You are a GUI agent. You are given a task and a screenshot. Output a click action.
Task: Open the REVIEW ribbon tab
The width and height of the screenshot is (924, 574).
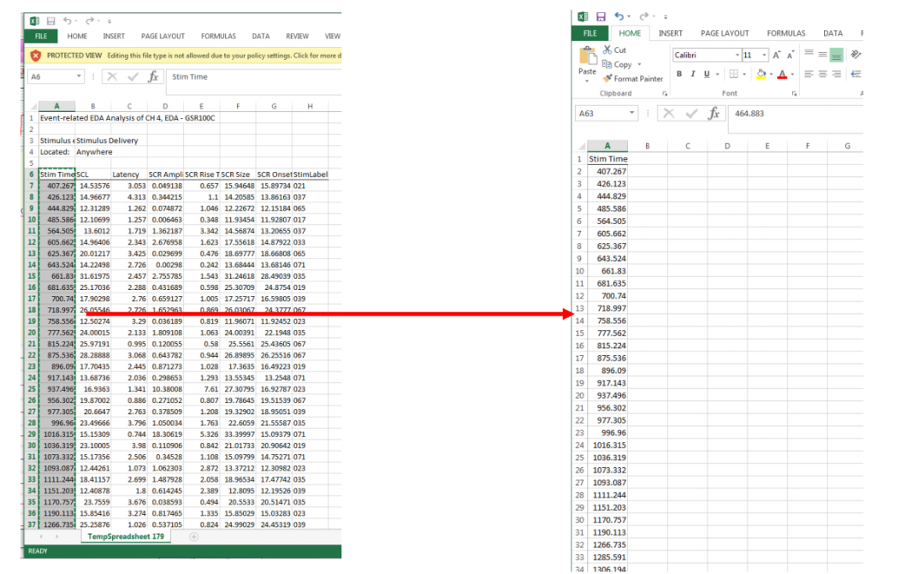297,37
